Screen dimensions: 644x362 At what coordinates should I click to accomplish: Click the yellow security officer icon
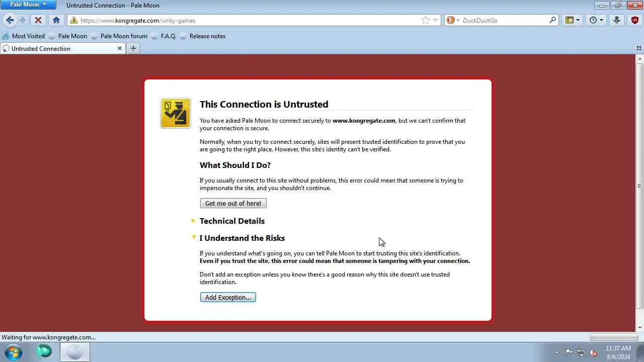176,113
